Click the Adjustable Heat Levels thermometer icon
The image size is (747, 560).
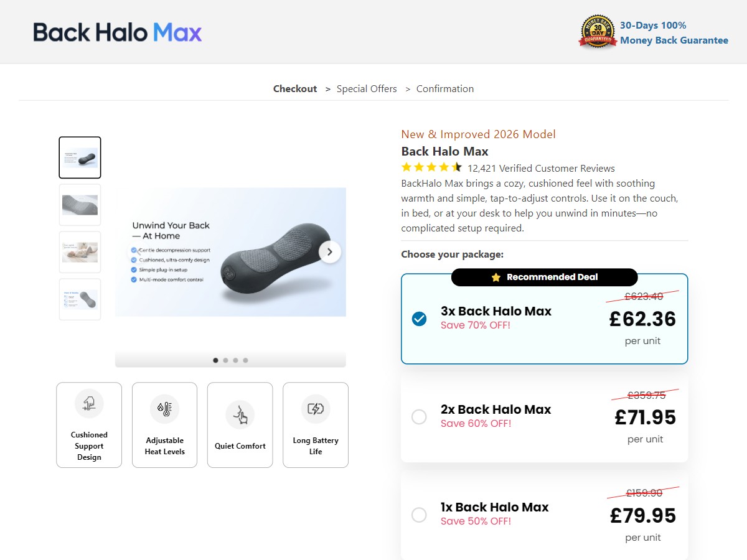click(164, 409)
